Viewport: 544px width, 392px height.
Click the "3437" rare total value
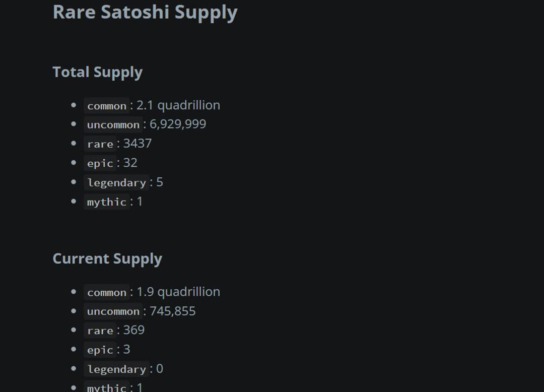click(x=138, y=144)
